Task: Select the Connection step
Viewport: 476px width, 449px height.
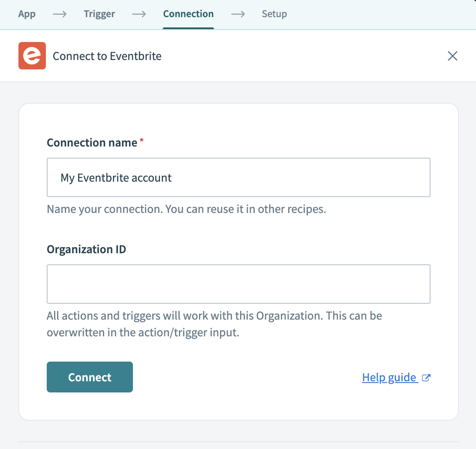Action: 188,14
